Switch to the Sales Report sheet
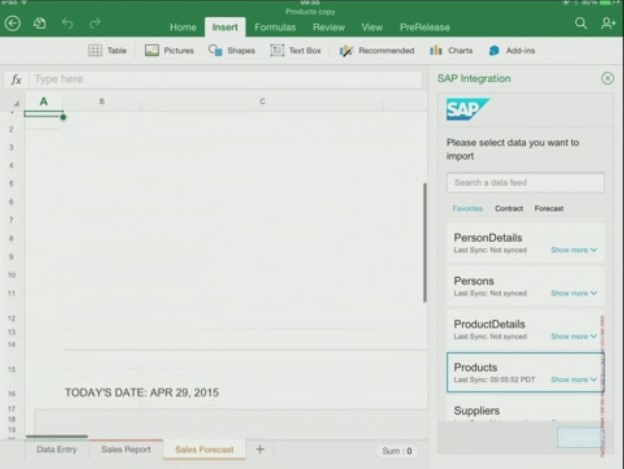Image resolution: width=624 pixels, height=469 pixels. point(126,450)
